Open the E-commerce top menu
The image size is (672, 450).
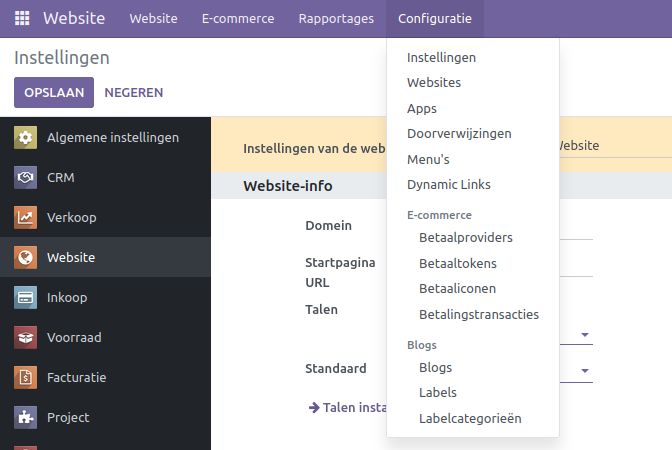(238, 18)
